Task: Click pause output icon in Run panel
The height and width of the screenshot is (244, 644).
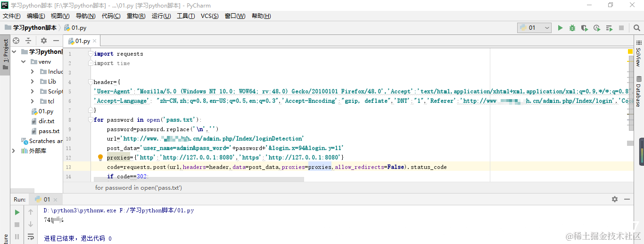Action: (17, 237)
